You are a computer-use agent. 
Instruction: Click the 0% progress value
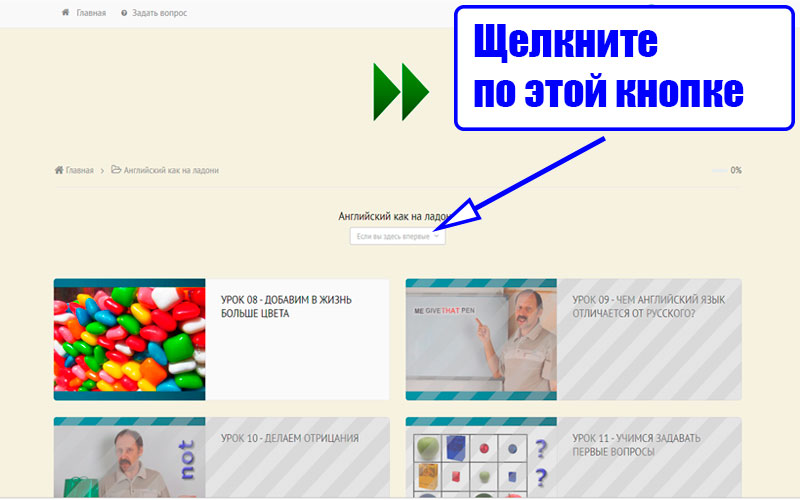click(x=736, y=170)
